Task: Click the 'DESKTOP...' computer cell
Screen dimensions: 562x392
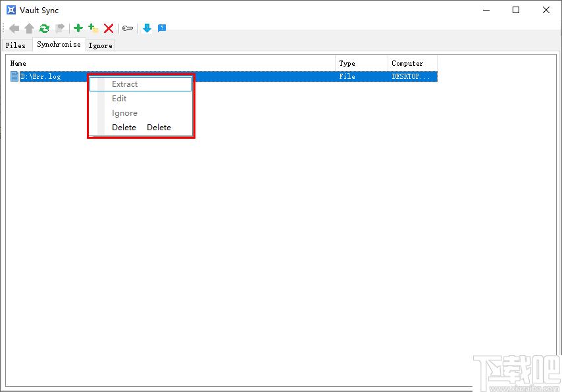Action: (411, 76)
